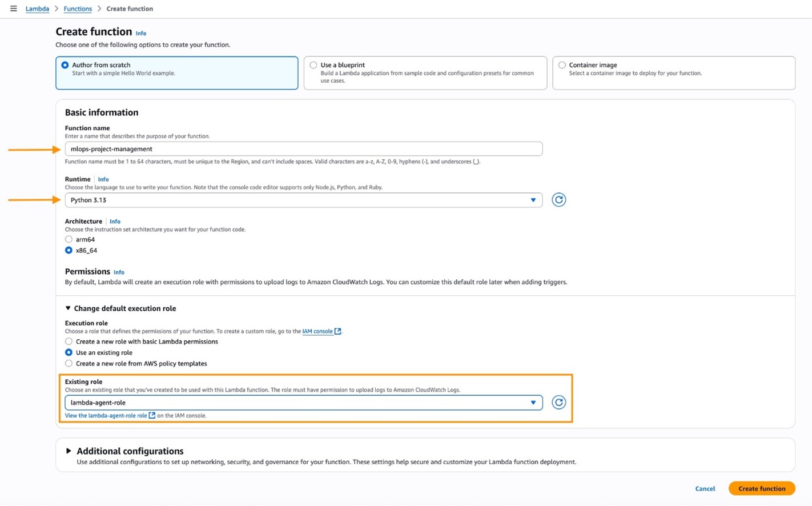The height and width of the screenshot is (506, 812).
Task: Click the Create function button
Action: (x=762, y=488)
